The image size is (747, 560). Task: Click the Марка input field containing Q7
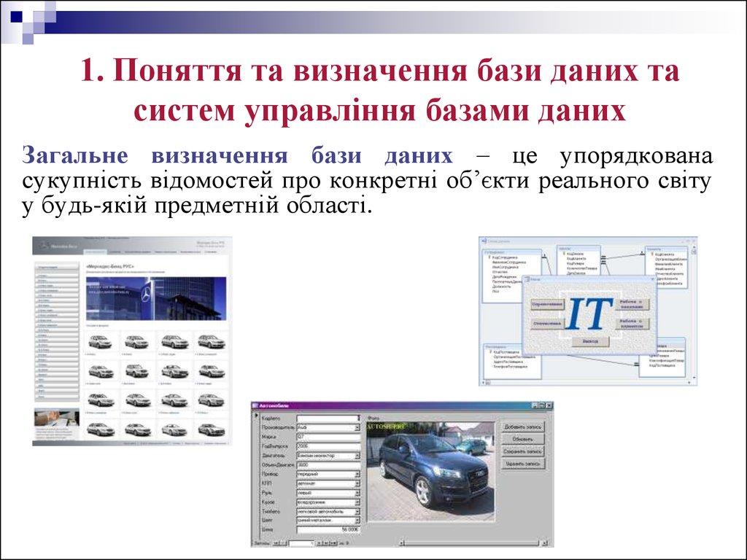pyautogui.click(x=326, y=437)
